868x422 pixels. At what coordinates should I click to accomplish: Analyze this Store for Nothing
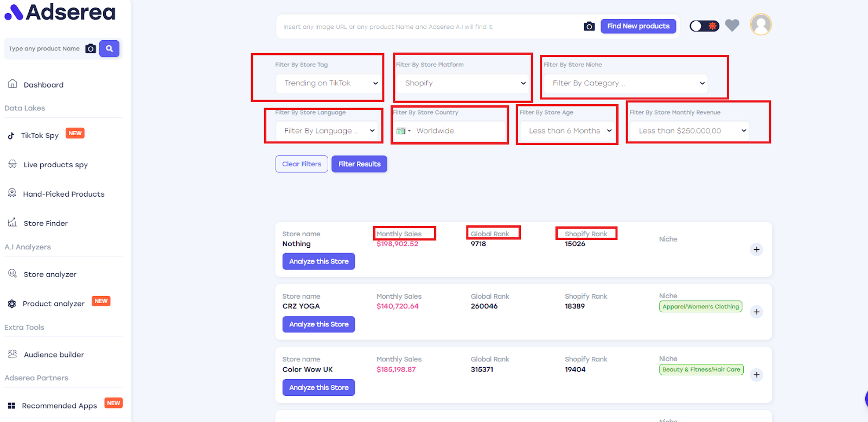point(319,261)
